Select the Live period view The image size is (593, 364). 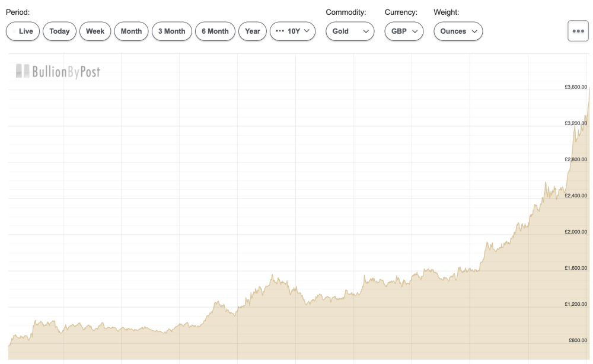23,31
